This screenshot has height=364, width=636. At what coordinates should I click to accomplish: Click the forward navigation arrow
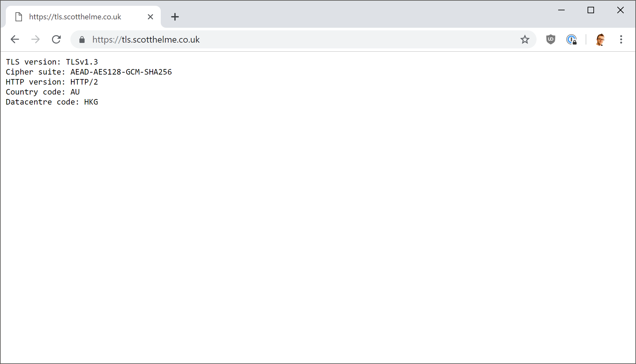coord(36,39)
